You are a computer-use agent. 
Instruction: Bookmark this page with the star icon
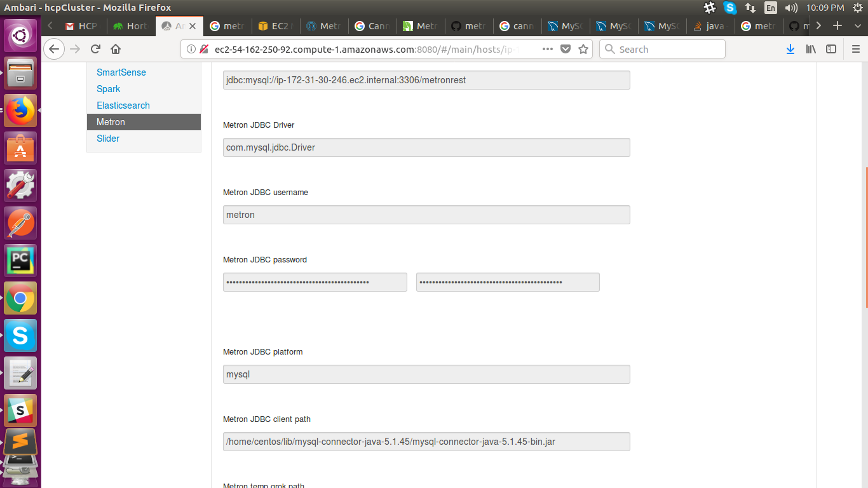click(x=583, y=49)
